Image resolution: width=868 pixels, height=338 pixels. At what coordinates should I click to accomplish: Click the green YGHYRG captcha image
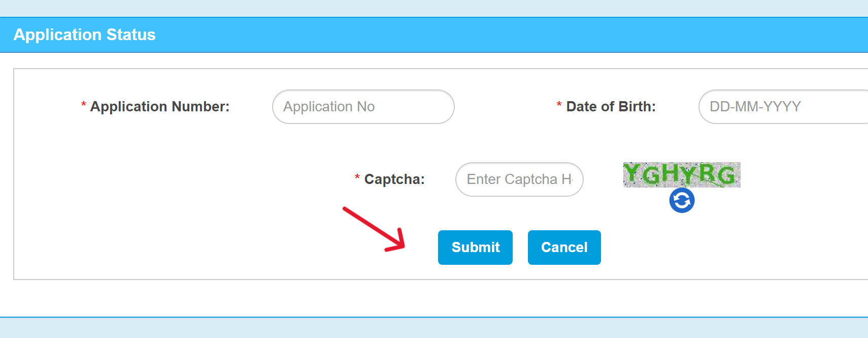click(x=681, y=175)
